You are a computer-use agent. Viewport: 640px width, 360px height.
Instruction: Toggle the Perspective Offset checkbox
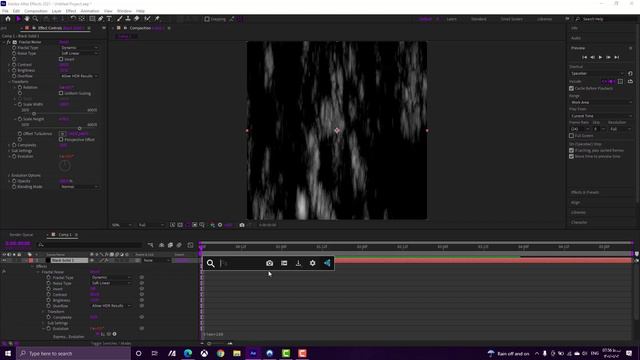tap(61, 140)
